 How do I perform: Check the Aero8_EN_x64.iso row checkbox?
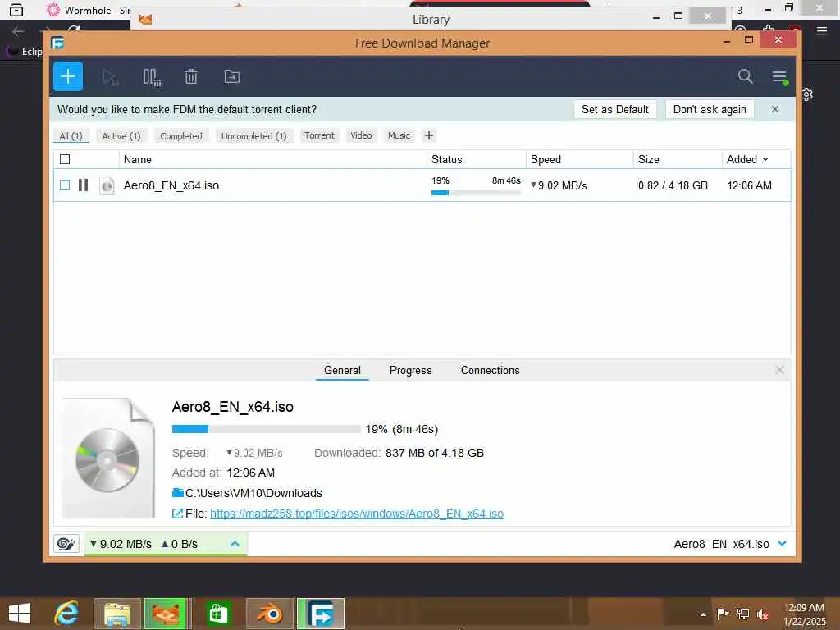click(65, 185)
